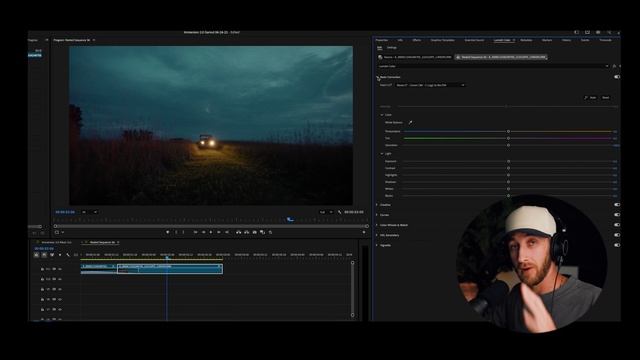Open the Program monitor zoom level dropdown
The image size is (640, 360).
point(90,212)
